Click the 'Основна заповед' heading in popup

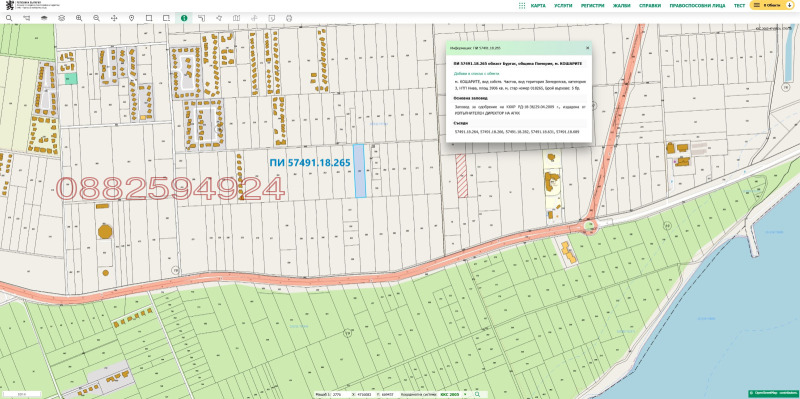click(x=470, y=97)
